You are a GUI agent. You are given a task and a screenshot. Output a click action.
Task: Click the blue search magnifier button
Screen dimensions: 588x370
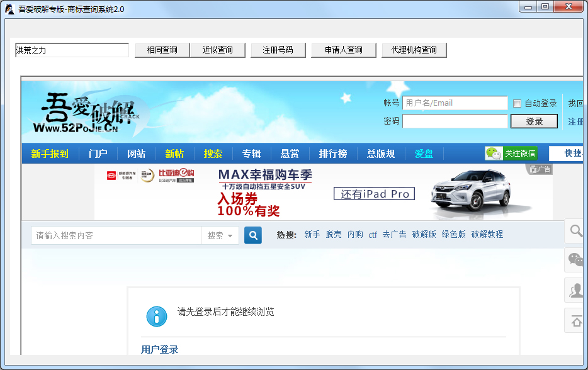(x=253, y=235)
